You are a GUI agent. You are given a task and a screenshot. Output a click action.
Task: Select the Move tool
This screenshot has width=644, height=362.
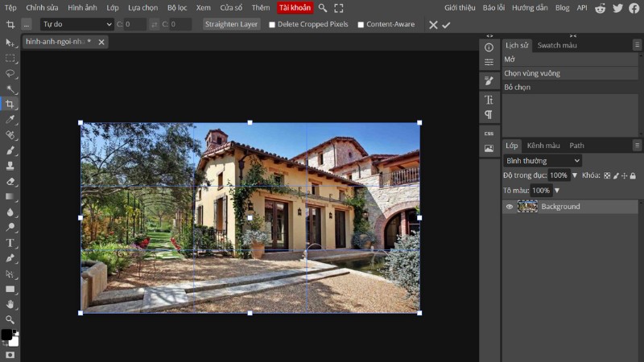click(10, 43)
